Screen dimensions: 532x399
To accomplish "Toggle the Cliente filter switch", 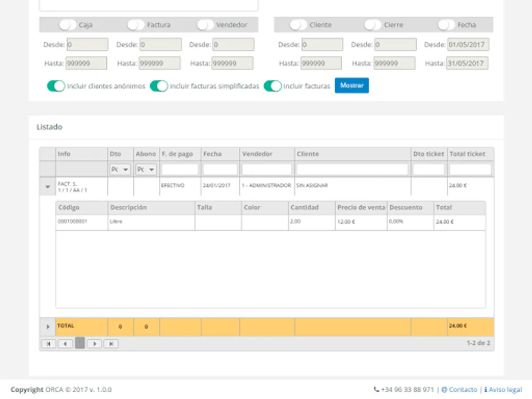I will (x=298, y=25).
